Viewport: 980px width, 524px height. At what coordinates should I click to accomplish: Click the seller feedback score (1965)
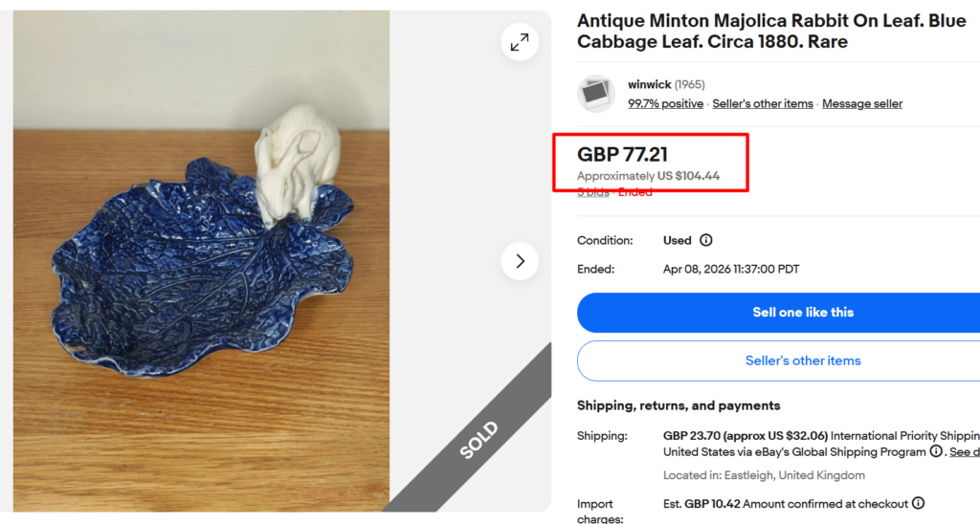coord(689,85)
